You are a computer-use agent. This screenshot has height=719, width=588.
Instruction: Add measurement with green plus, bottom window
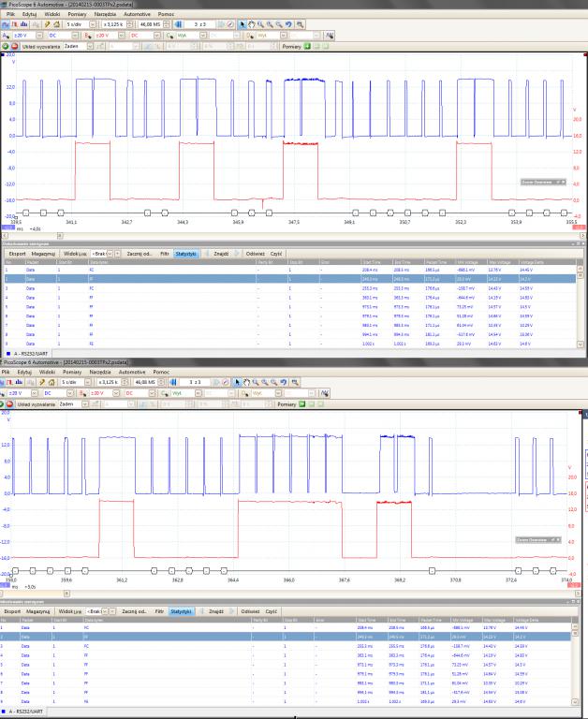coord(302,404)
